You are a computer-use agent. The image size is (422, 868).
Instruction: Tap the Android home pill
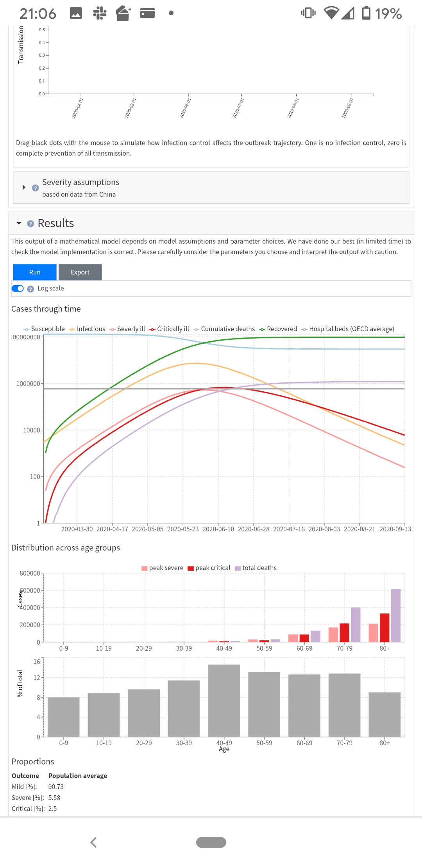point(211,842)
